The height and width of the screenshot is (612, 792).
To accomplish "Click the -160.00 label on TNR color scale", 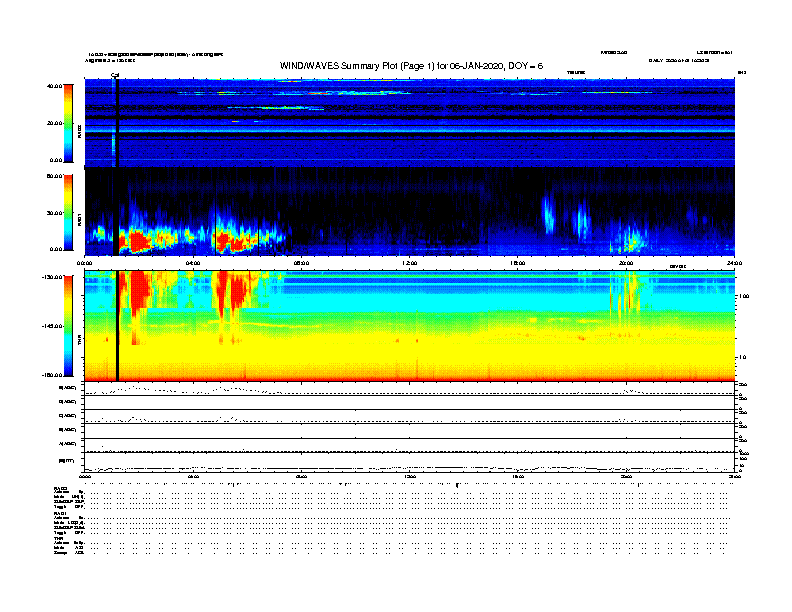I will tap(52, 375).
